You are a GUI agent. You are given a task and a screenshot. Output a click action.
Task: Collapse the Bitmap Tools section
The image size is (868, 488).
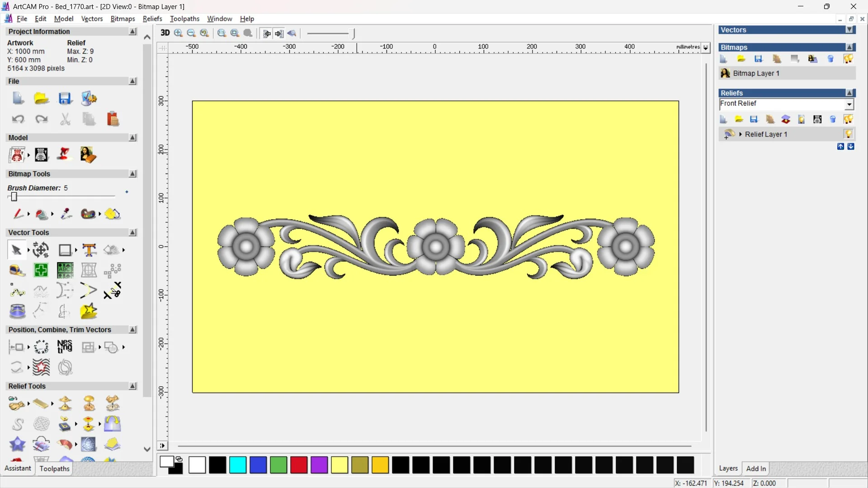tap(132, 174)
